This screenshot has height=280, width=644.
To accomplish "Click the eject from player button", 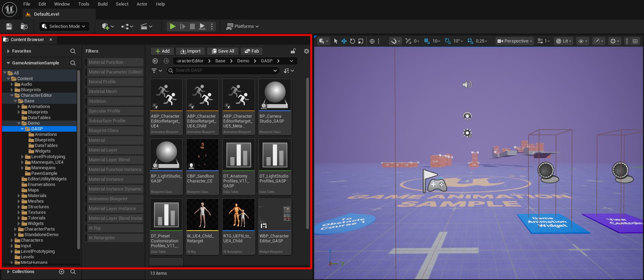I will (202, 26).
